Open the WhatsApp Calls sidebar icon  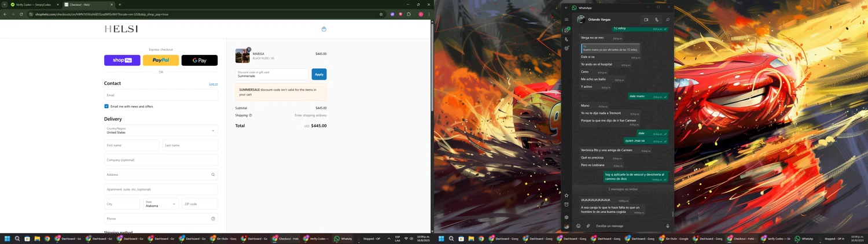567,39
